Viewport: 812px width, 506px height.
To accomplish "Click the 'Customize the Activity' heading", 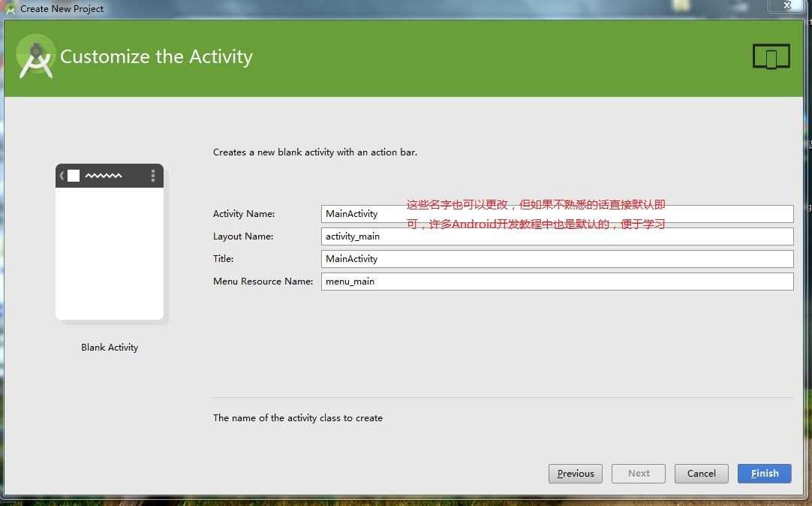I will point(156,56).
